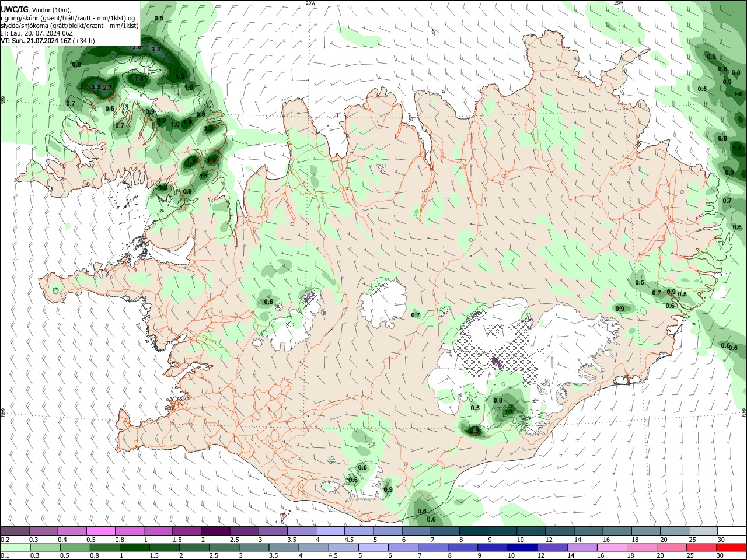This screenshot has width=747, height=560.
Task: Click the 15W longitude label
Action: (x=618, y=3)
